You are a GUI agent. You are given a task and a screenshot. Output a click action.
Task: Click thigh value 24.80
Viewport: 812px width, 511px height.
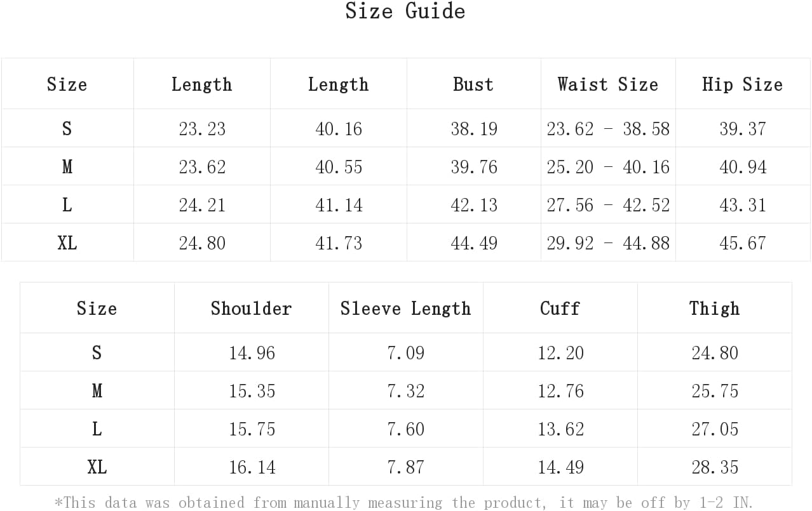pos(715,353)
